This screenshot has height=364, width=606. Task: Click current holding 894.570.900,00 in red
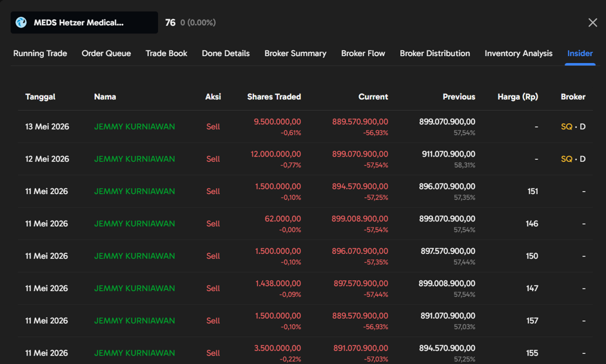(360, 186)
